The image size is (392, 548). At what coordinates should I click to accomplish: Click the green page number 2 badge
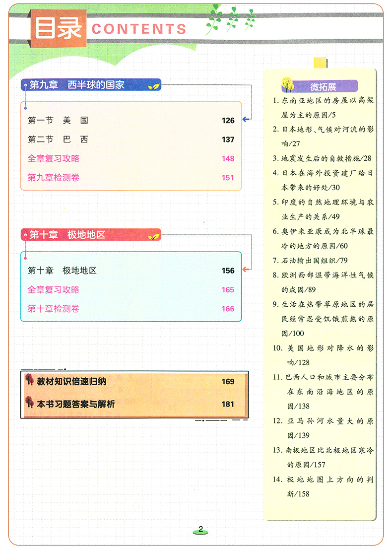(201, 530)
